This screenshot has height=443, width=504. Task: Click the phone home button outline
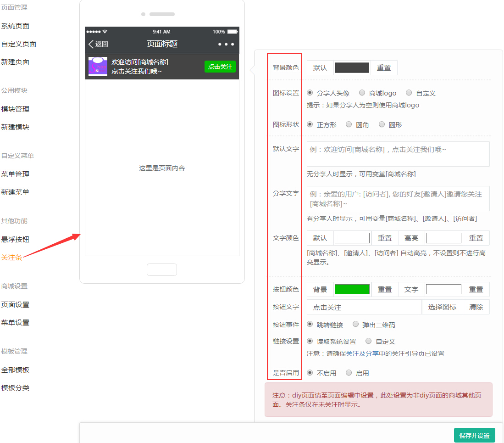point(161,269)
